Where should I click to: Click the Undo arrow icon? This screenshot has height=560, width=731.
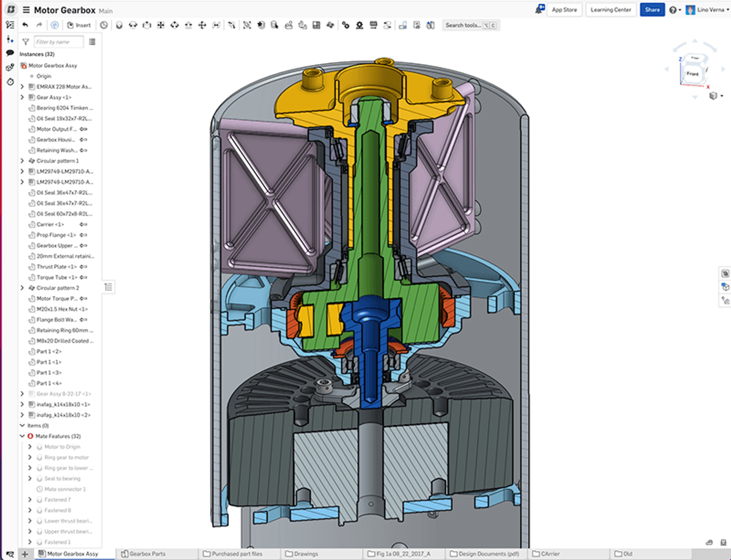25,25
